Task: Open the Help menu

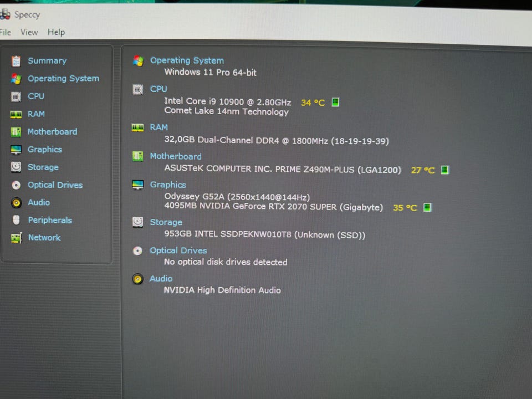Action: tap(57, 32)
